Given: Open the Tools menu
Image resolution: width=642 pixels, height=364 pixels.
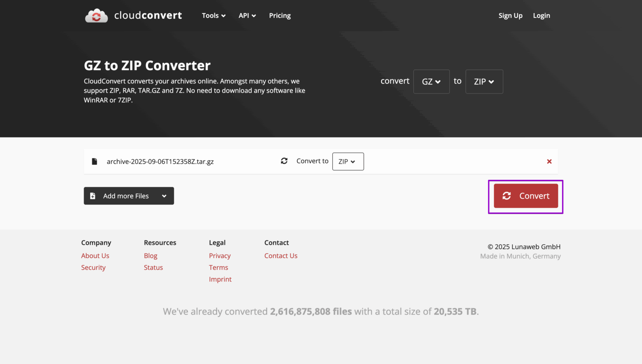Looking at the screenshot, I should (214, 16).
